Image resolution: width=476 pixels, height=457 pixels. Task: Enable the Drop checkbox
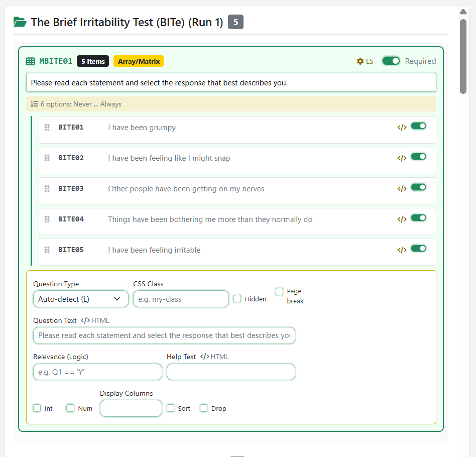pyautogui.click(x=204, y=408)
